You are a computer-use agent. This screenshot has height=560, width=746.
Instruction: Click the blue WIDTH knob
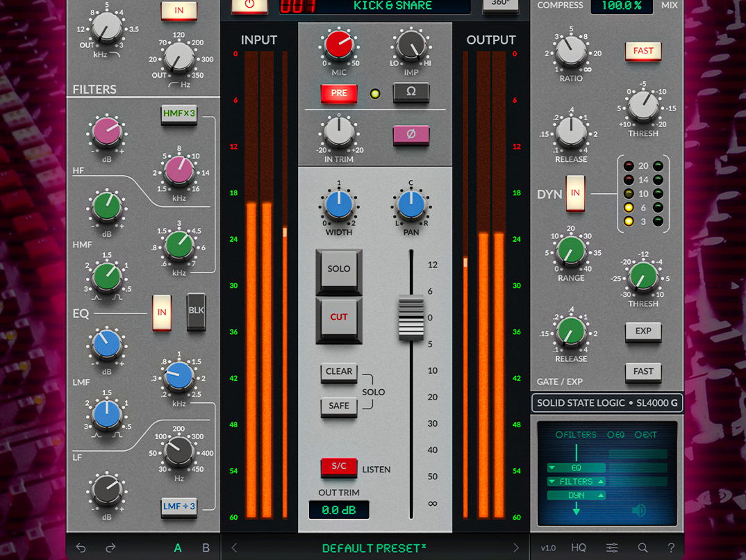(x=339, y=205)
